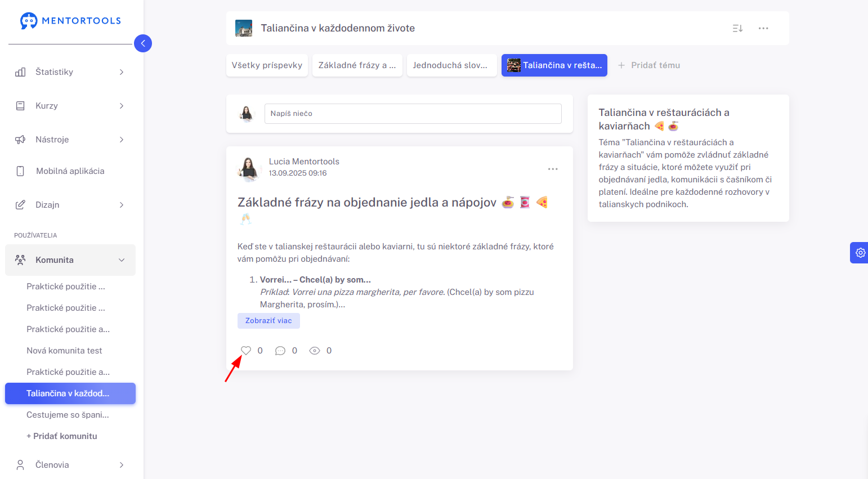Open comments via speech bubble icon

pyautogui.click(x=280, y=351)
